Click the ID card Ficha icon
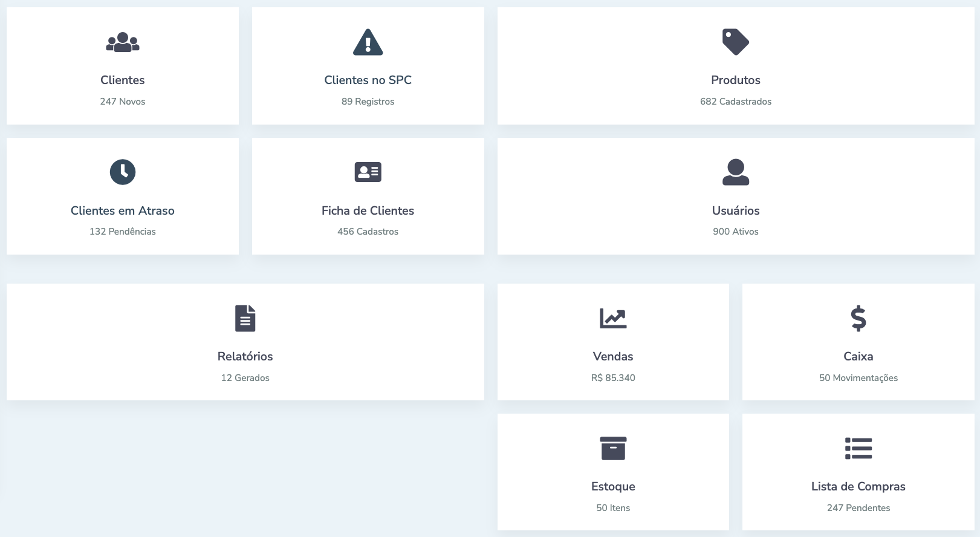 (x=368, y=172)
